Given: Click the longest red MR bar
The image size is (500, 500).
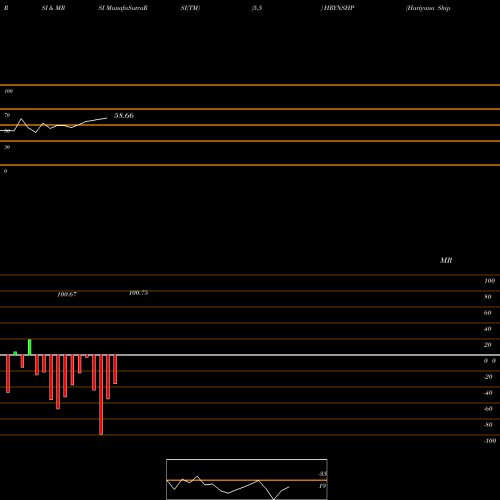Looking at the screenshot, I should pos(101,395).
